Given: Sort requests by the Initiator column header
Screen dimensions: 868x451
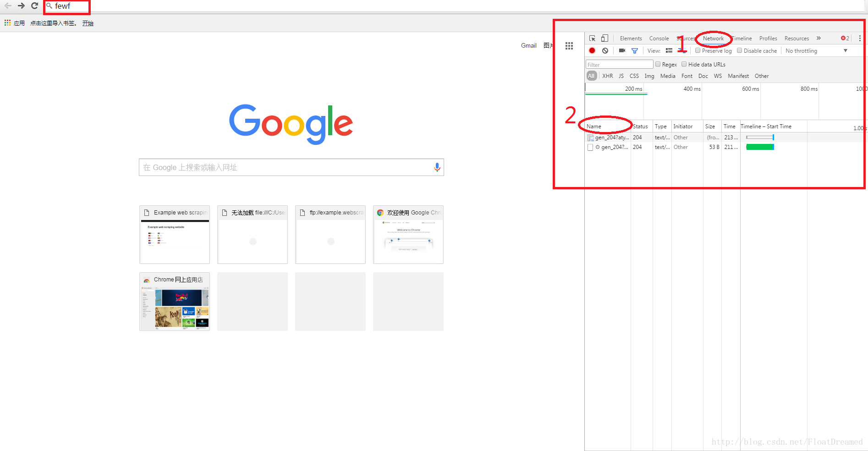Looking at the screenshot, I should (x=687, y=126).
